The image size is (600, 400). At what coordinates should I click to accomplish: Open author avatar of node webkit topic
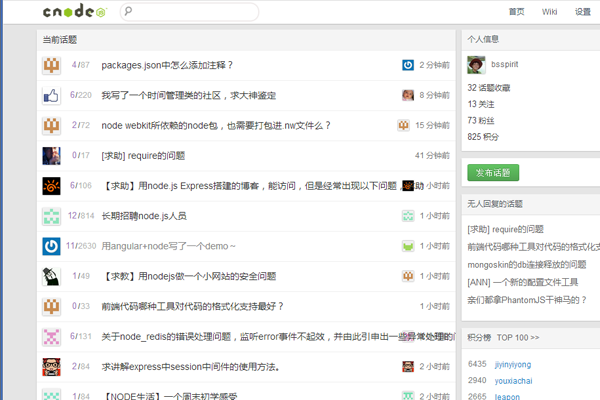51,126
